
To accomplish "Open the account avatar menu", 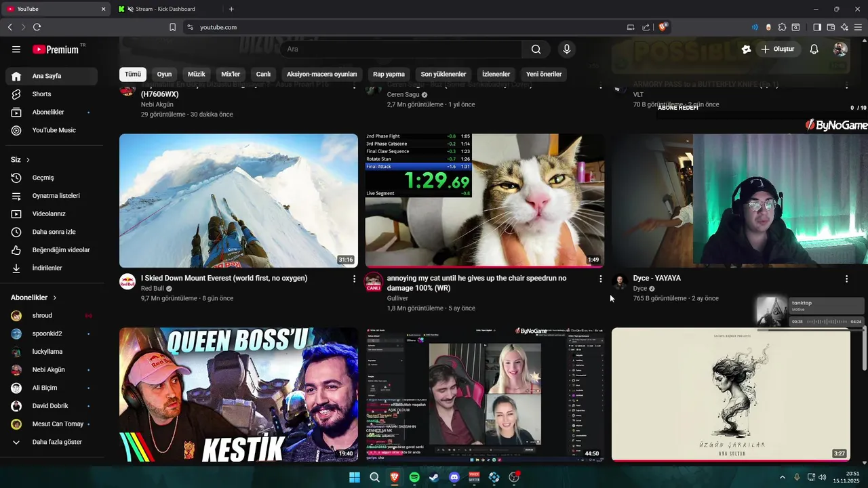I will (x=840, y=49).
